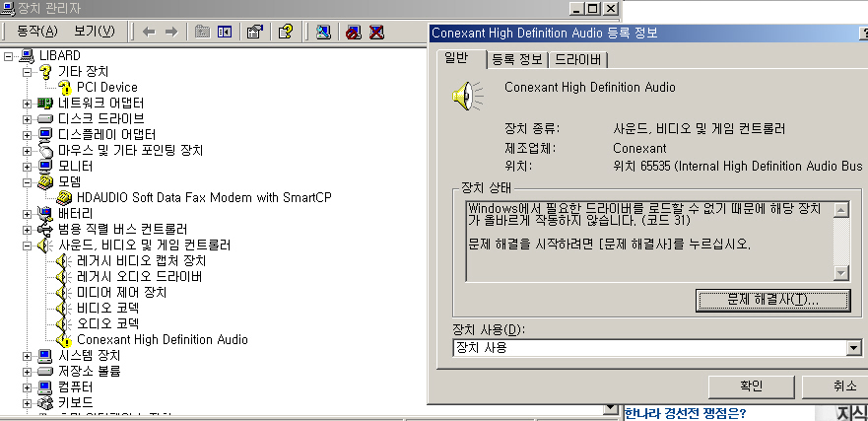Open the 장치 사용 dropdown

854,348
